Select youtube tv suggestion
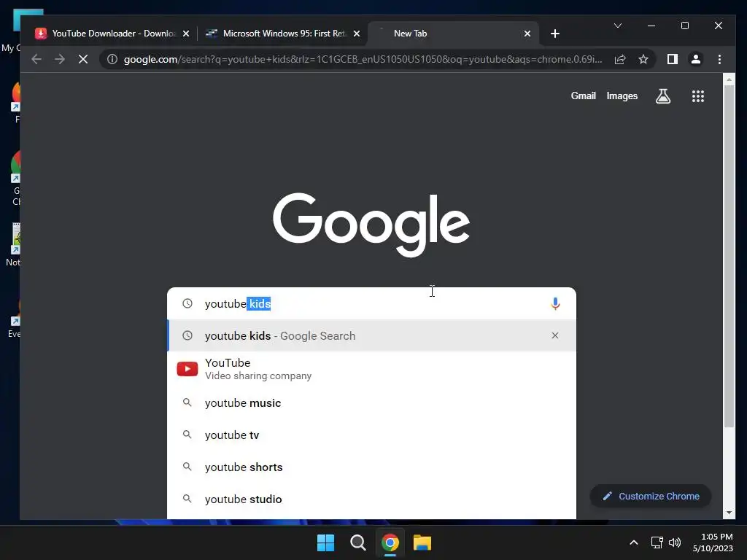This screenshot has height=560, width=747. pos(371,435)
